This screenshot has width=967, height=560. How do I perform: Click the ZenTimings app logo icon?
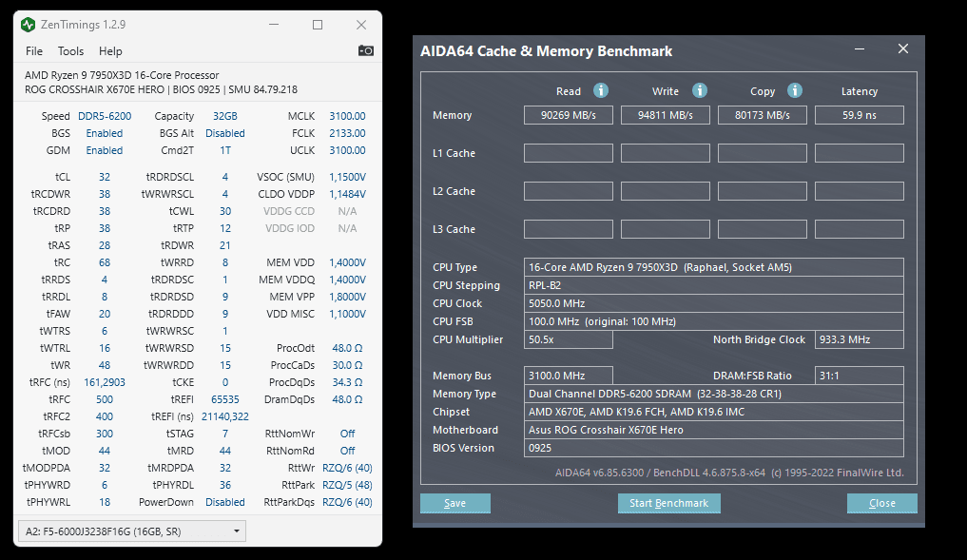28,25
